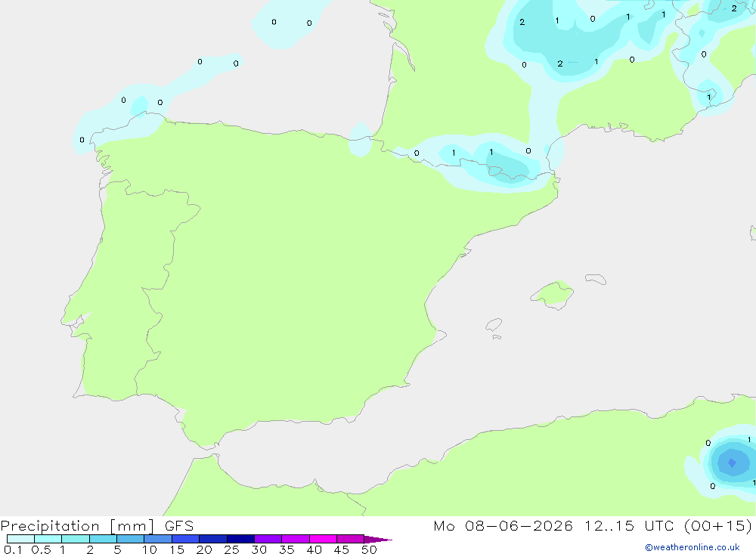Click the "20" legend scale label
The height and width of the screenshot is (554, 756).
coord(204,549)
